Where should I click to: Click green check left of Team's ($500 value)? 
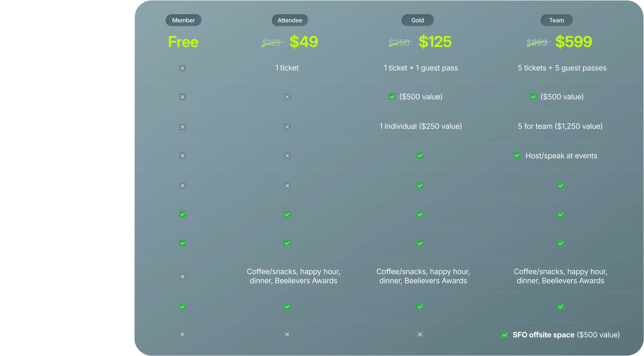click(x=533, y=97)
